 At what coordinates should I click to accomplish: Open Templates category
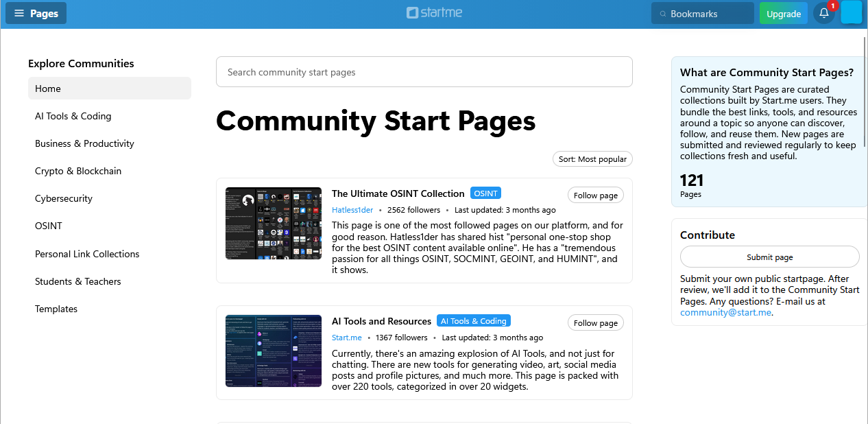point(56,309)
